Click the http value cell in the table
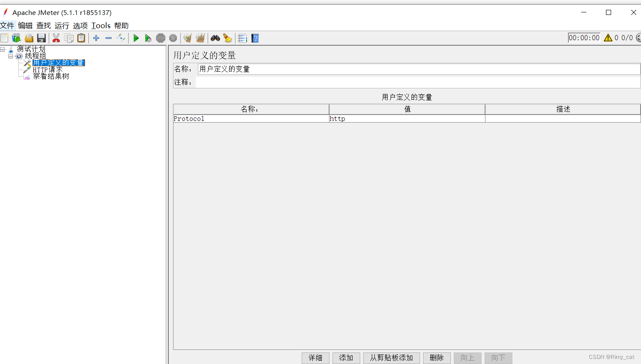 tap(407, 119)
